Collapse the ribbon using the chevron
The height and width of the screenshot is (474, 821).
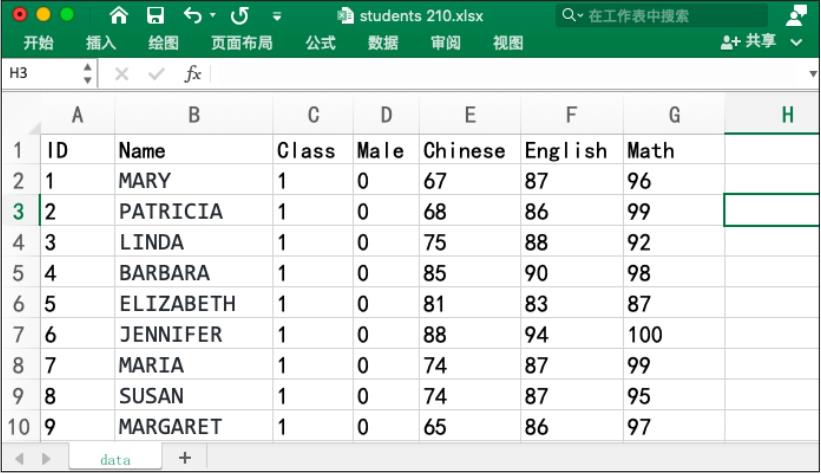pyautogui.click(x=797, y=42)
